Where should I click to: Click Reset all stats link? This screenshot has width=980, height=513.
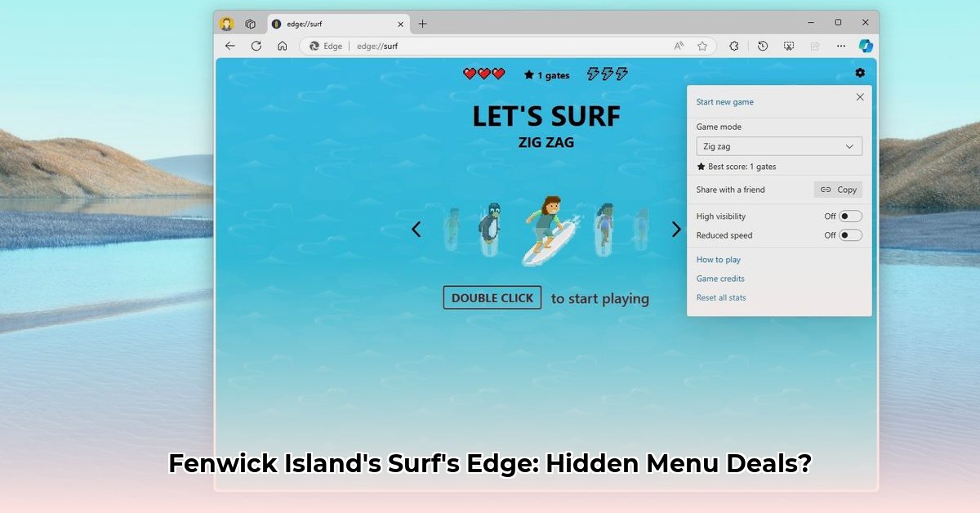pos(721,297)
